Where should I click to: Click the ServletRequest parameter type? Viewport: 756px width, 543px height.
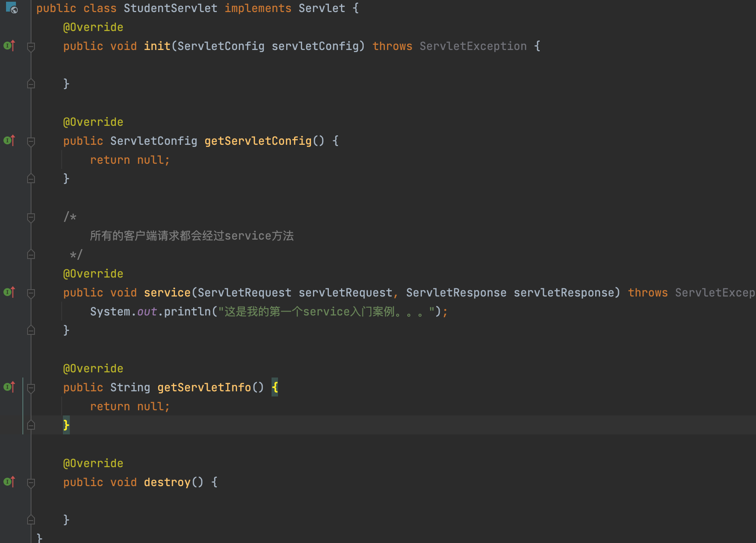245,293
